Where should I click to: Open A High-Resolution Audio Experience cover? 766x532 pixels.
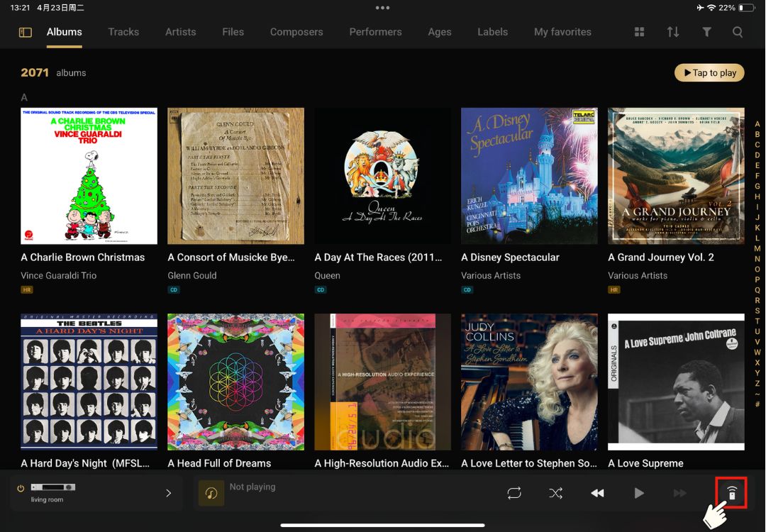coord(382,382)
